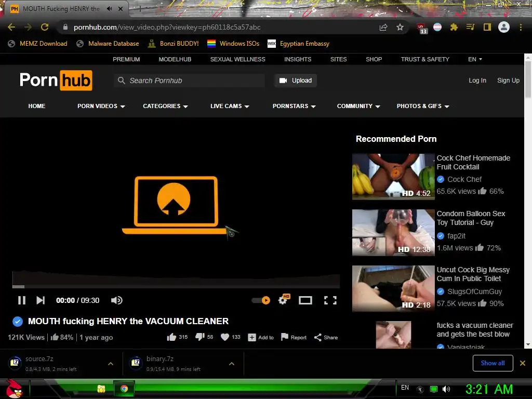The height and width of the screenshot is (399, 532).
Task: Pause the video playback
Action: [22, 300]
